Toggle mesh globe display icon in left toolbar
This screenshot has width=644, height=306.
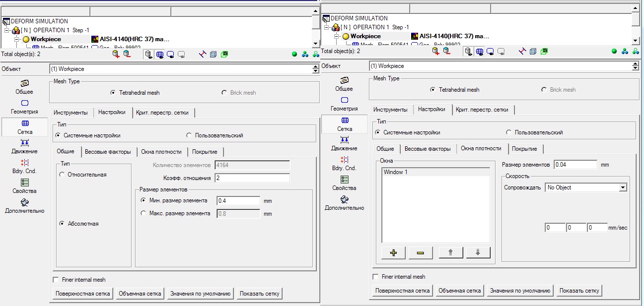[x=160, y=54]
